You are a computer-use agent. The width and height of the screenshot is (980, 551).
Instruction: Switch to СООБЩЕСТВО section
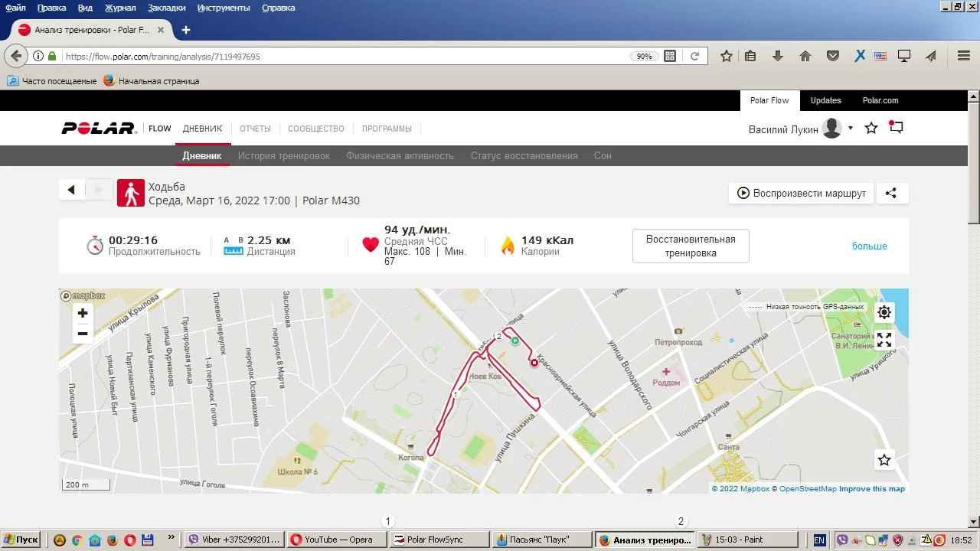[x=316, y=129]
